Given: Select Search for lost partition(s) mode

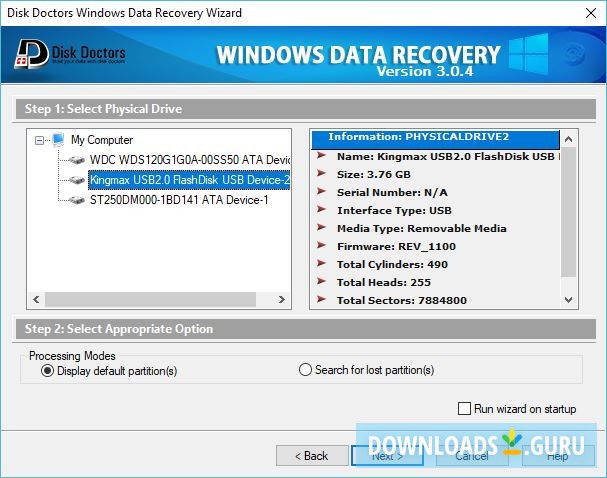Looking at the screenshot, I should (x=305, y=370).
